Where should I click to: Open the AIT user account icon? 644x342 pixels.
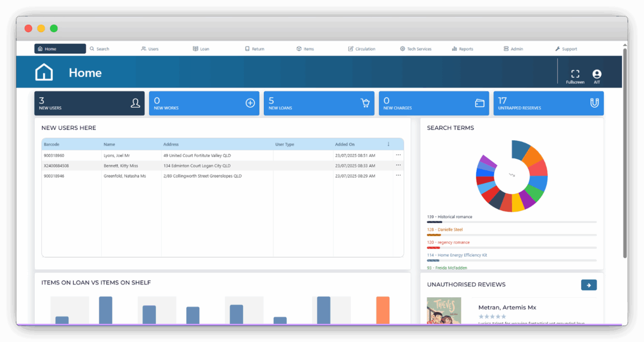click(597, 74)
